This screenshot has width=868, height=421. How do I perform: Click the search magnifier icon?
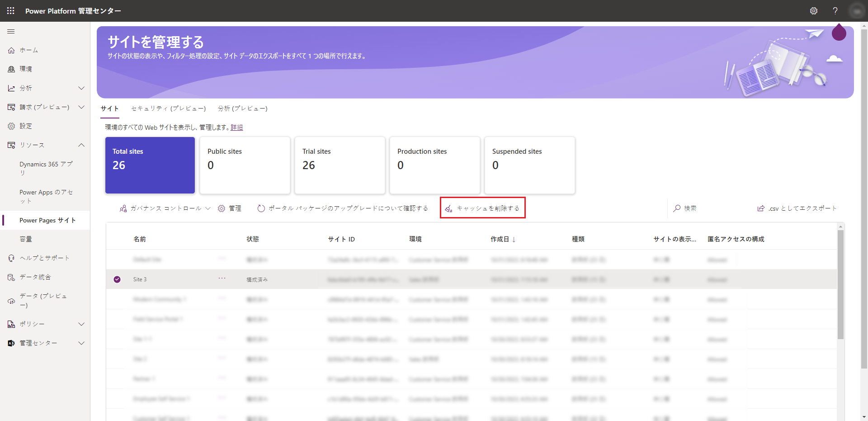coord(677,208)
